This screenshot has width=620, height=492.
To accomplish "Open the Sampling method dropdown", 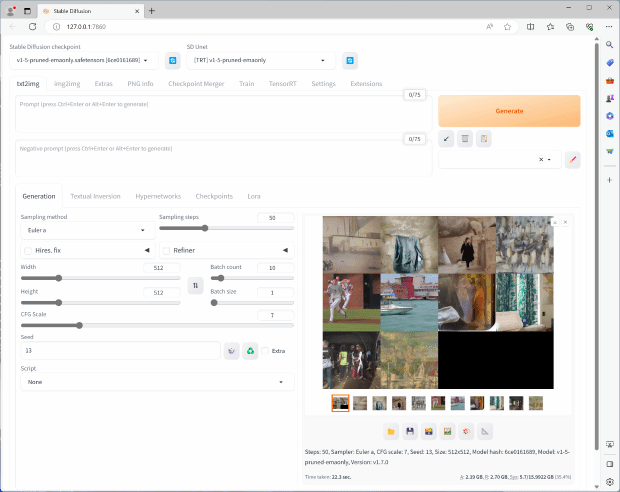I will 88,230.
